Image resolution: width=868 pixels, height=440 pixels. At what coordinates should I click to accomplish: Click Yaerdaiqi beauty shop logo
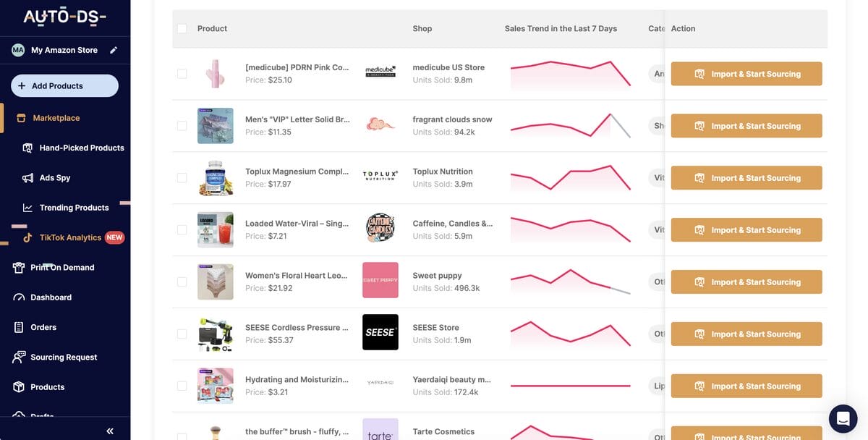click(380, 382)
